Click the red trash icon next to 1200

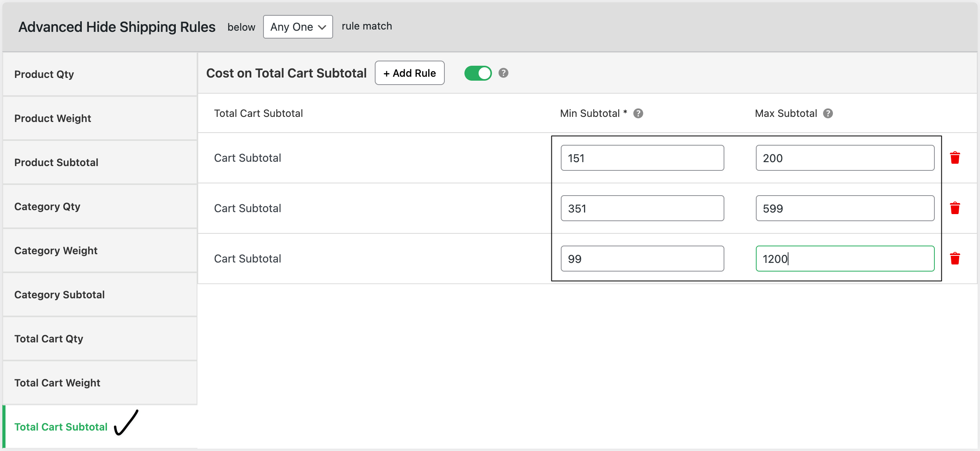click(956, 259)
